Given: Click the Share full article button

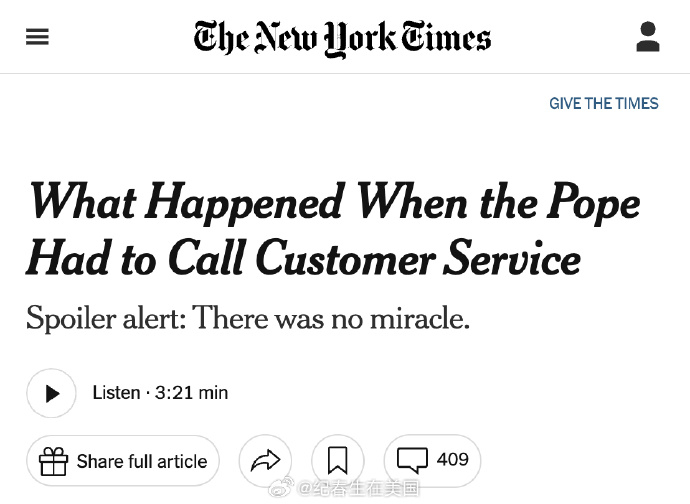Looking at the screenshot, I should 123,461.
